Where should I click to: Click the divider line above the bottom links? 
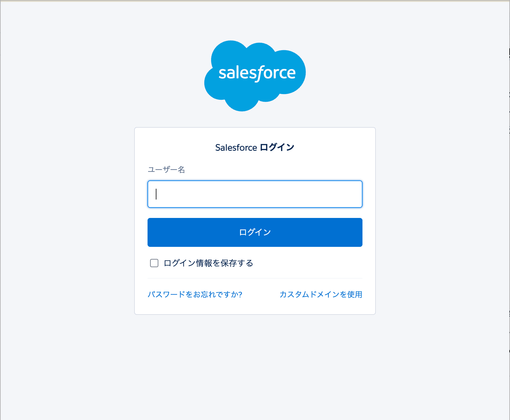[x=255, y=278]
